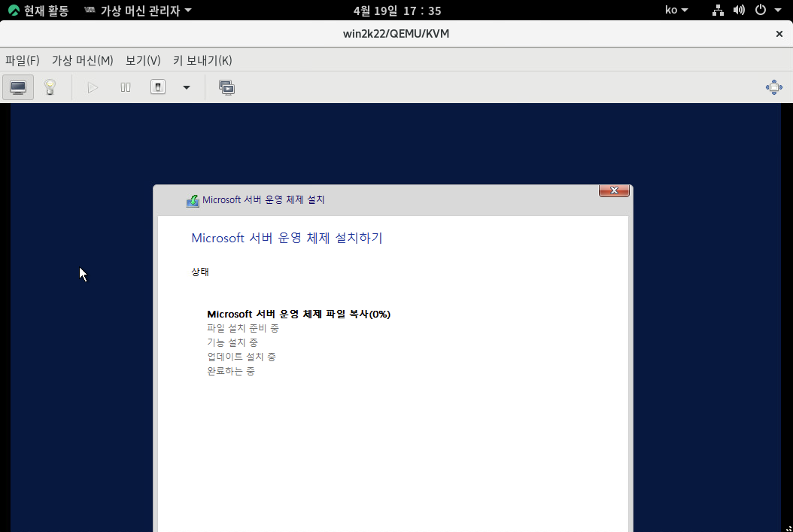This screenshot has width=793, height=532.
Task: Open the 현재 활동 activities overview
Action: click(x=38, y=10)
